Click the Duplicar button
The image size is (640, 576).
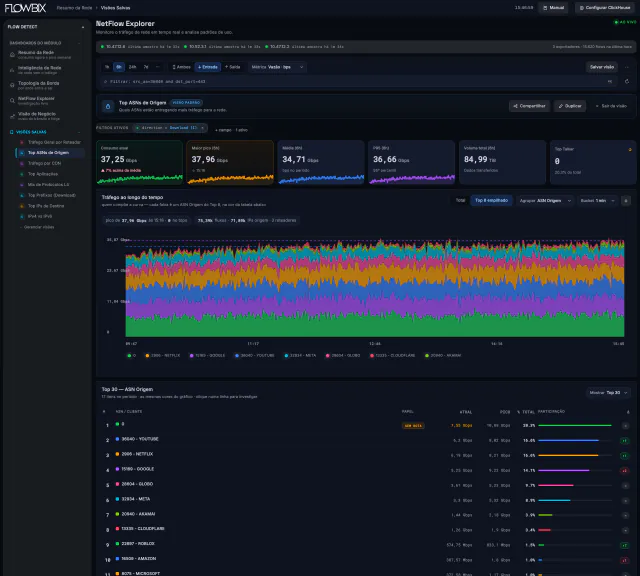click(570, 106)
